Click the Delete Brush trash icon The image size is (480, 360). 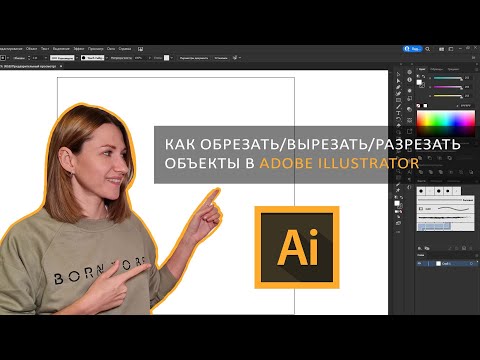coord(470,248)
